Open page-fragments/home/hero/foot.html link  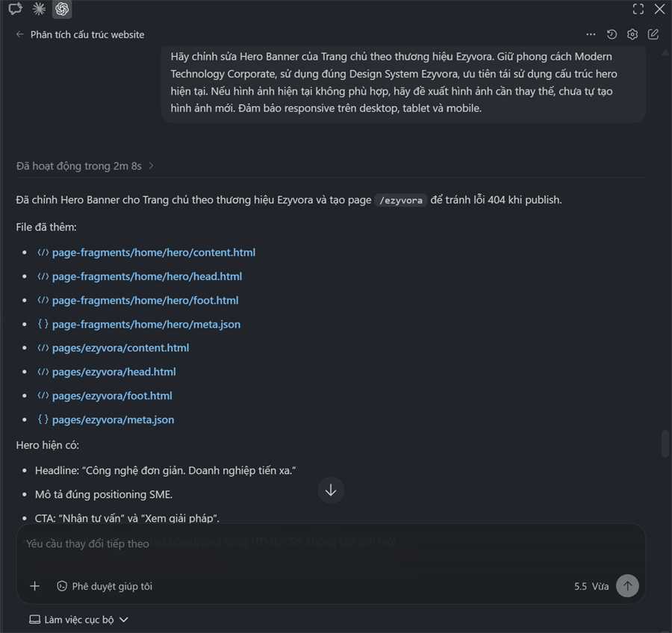pyautogui.click(x=146, y=300)
